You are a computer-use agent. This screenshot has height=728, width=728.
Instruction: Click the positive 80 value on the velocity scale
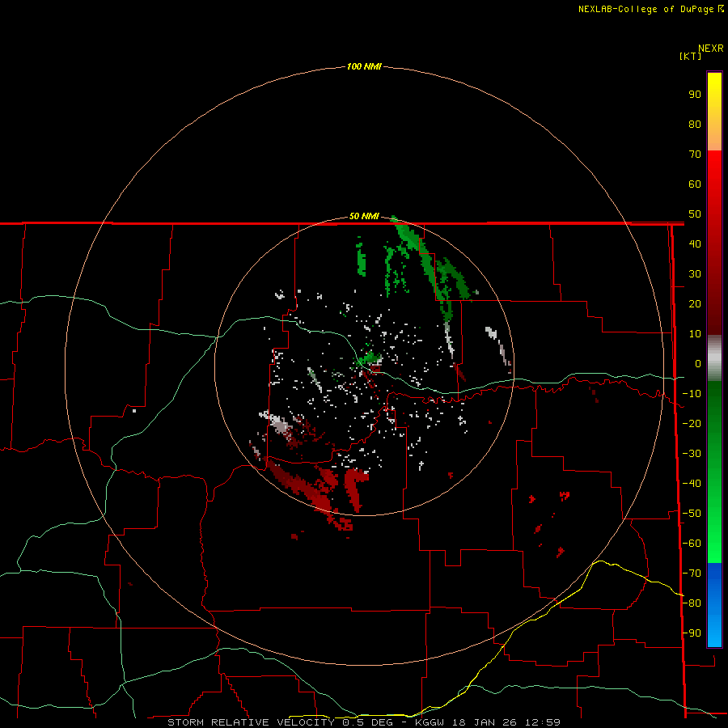(x=695, y=124)
